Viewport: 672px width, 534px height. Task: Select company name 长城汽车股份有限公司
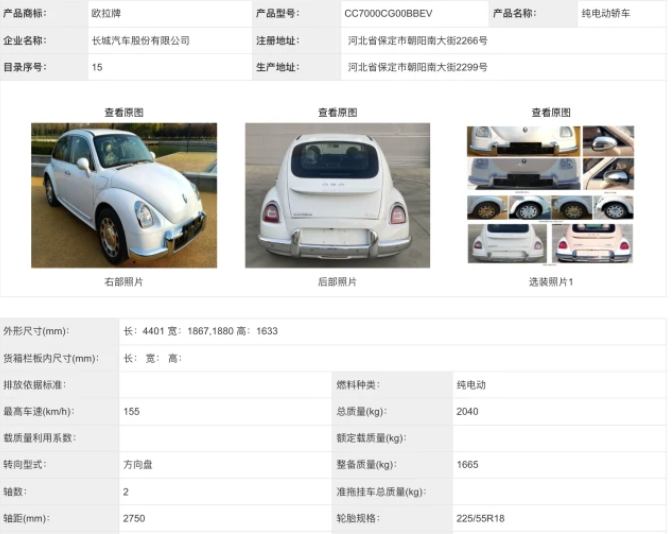[141, 41]
